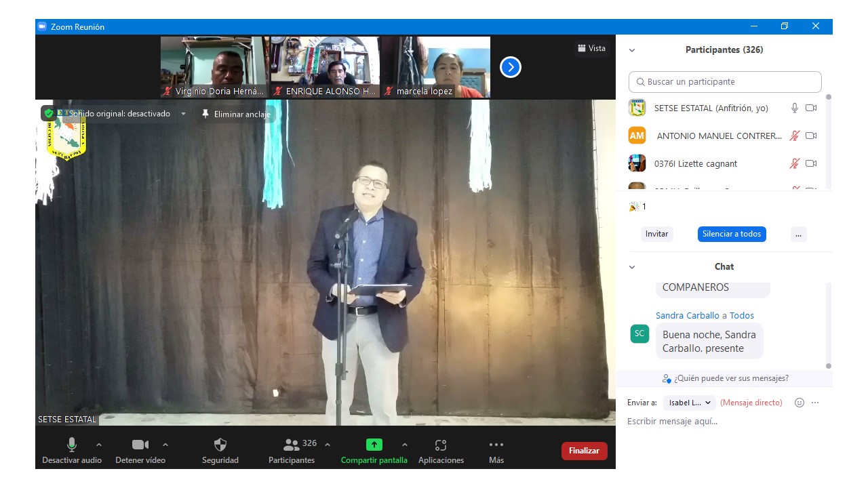Viewport: 868px width, 488px height.
Task: Click the camera Detener vídeo icon
Action: pyautogui.click(x=140, y=445)
